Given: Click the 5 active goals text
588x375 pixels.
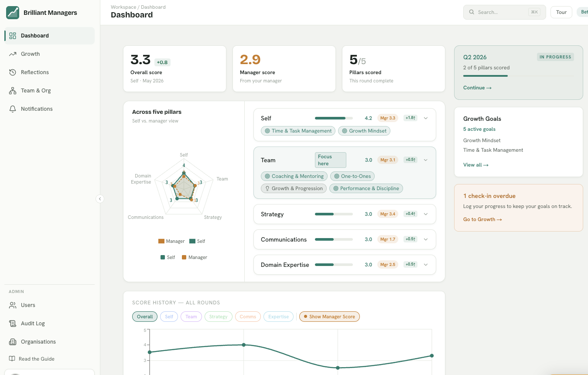Looking at the screenshot, I should point(479,129).
